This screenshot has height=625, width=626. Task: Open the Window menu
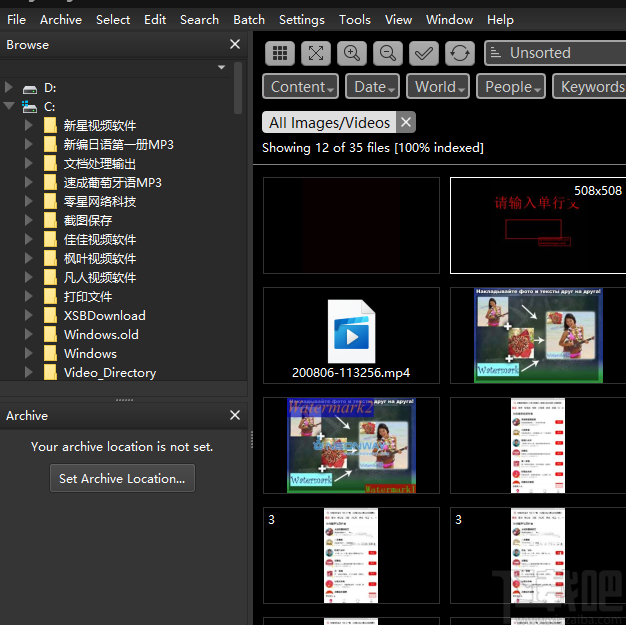coord(449,20)
